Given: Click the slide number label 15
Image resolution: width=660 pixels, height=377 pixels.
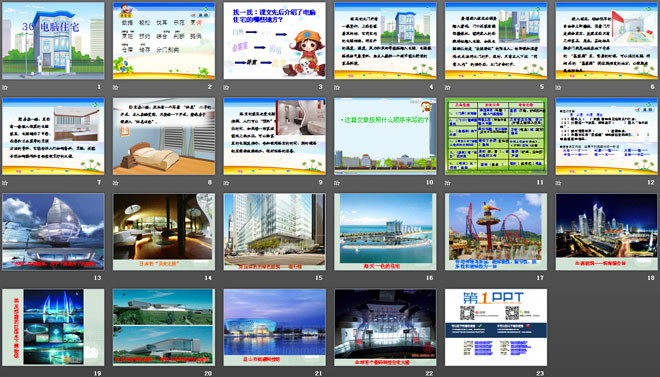Looking at the screenshot, I should [319, 278].
